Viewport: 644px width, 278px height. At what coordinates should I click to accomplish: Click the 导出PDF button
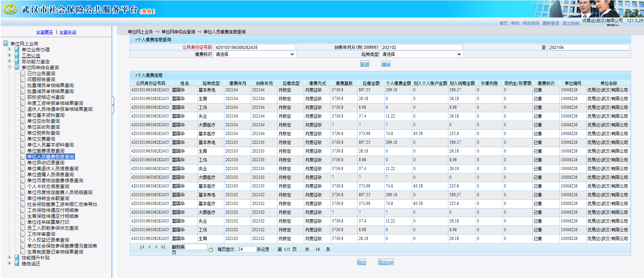click(x=386, y=262)
